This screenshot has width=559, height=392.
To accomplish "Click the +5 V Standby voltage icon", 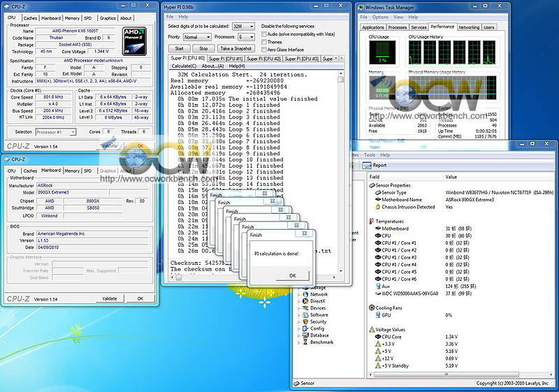I will click(378, 365).
